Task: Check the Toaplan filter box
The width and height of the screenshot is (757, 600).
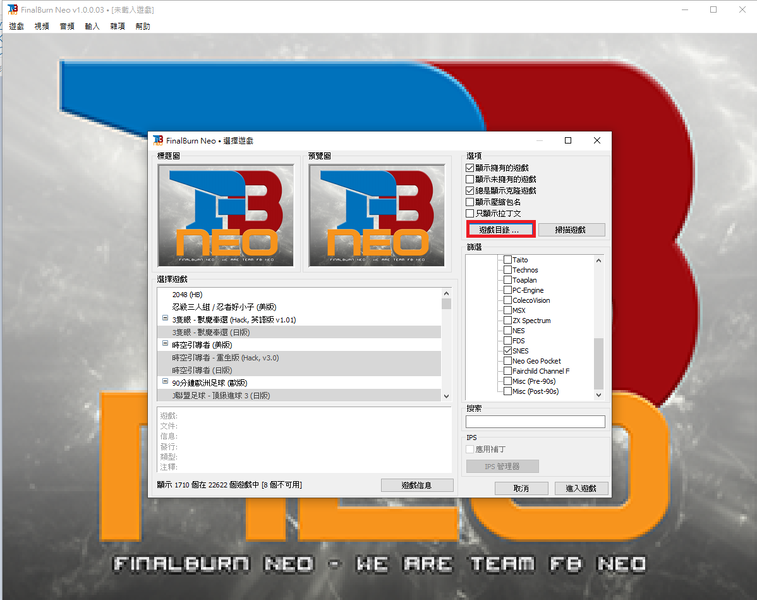Action: pyautogui.click(x=507, y=280)
